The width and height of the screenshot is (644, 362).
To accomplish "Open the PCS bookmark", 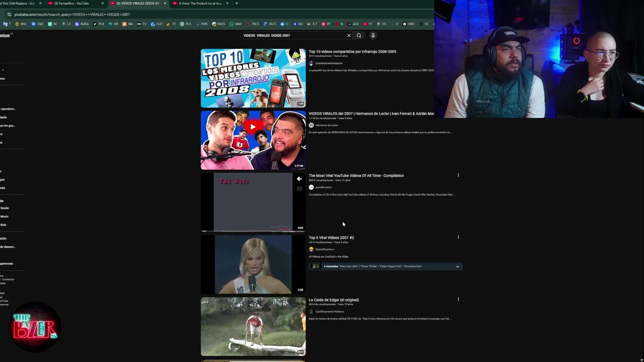I will (x=186, y=24).
